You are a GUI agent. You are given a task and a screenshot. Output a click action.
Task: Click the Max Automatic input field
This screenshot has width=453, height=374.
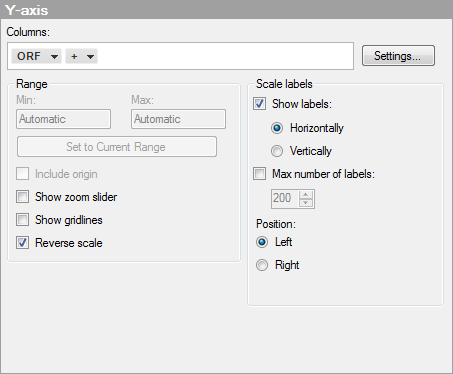pos(178,119)
